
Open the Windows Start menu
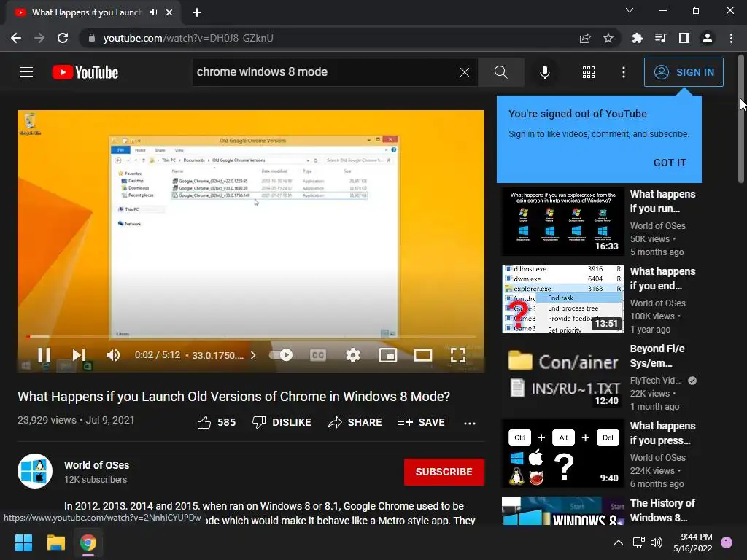[x=23, y=542]
